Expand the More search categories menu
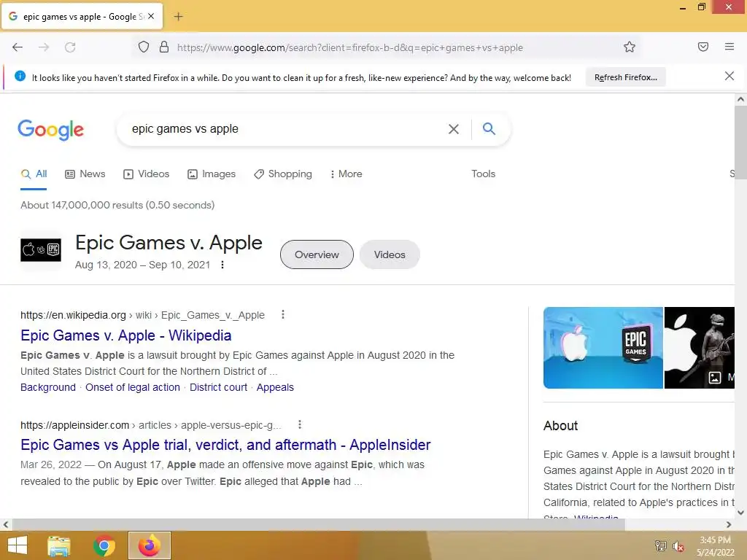747x560 pixels. 347,174
